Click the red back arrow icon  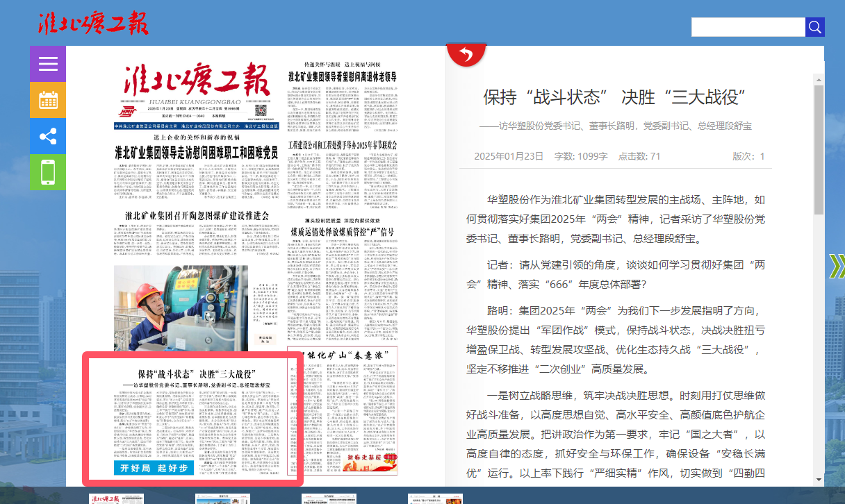466,54
